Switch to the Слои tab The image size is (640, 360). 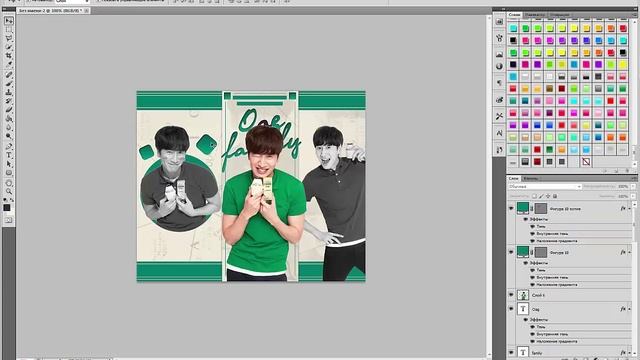click(513, 178)
